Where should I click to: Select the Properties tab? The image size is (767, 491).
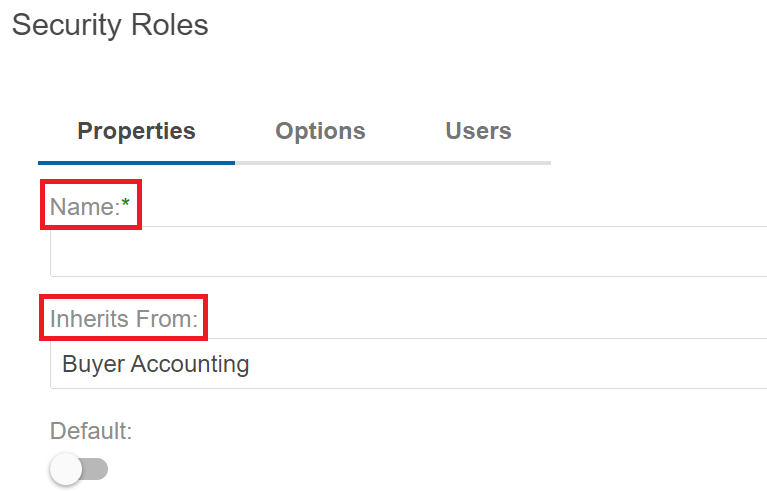click(136, 131)
